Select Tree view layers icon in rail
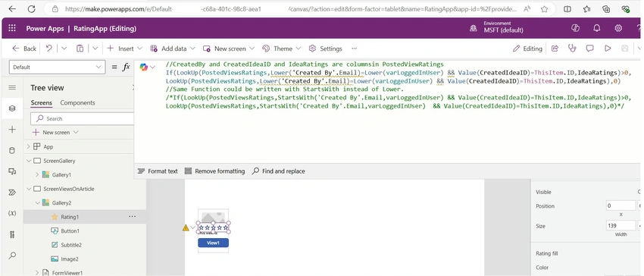The height and width of the screenshot is (276, 644). pyautogui.click(x=12, y=108)
